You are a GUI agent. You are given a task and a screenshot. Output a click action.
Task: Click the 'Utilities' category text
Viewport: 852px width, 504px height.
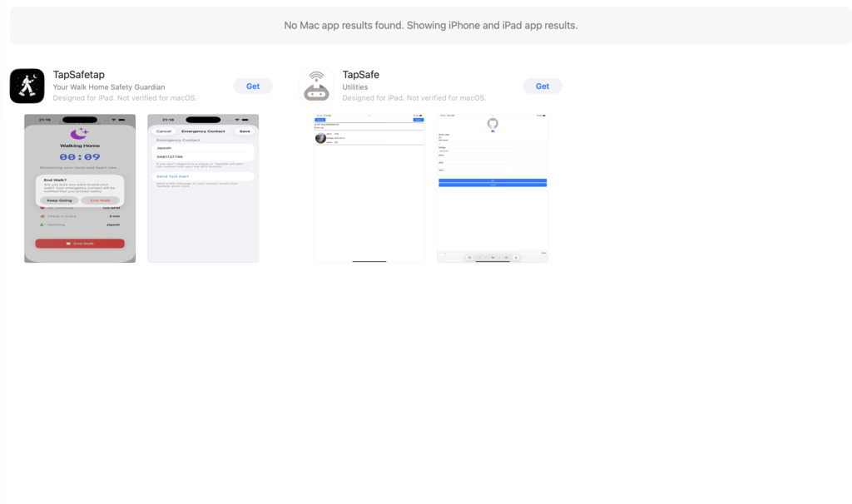tap(354, 86)
